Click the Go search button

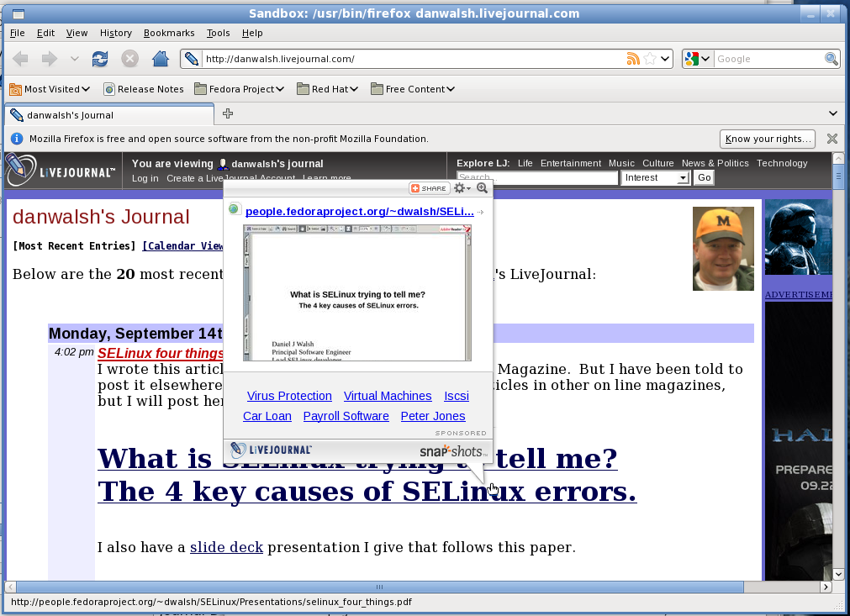click(705, 177)
